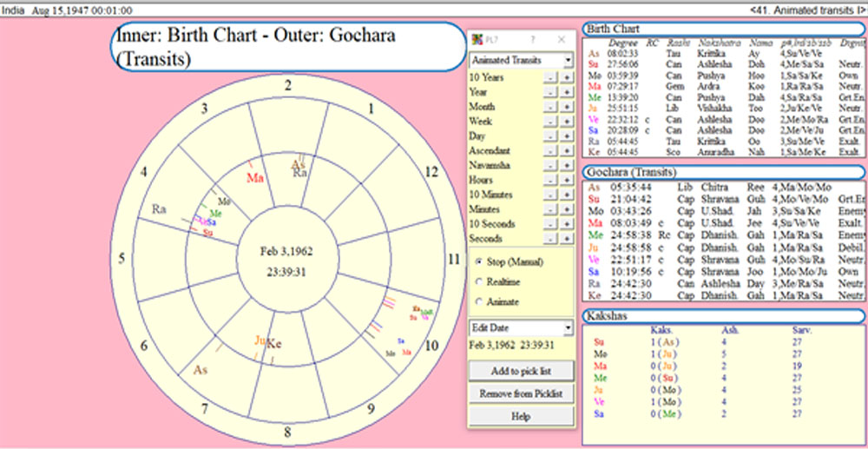868x449 pixels.
Task: Increase the Day with the plus button
Action: coord(567,136)
